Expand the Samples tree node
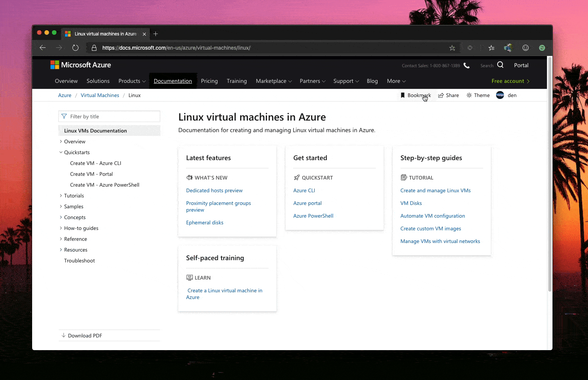The width and height of the screenshot is (588, 380). click(61, 206)
